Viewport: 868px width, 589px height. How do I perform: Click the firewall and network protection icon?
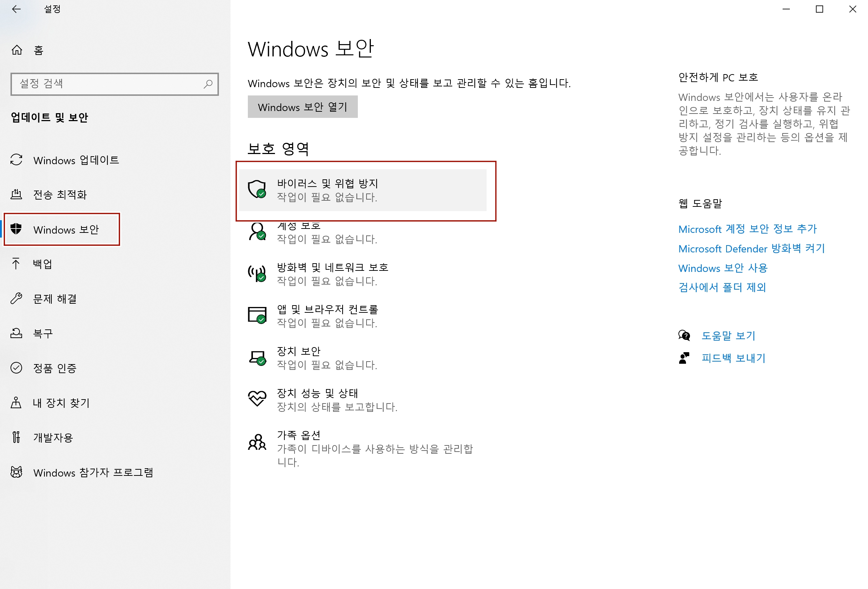click(257, 274)
